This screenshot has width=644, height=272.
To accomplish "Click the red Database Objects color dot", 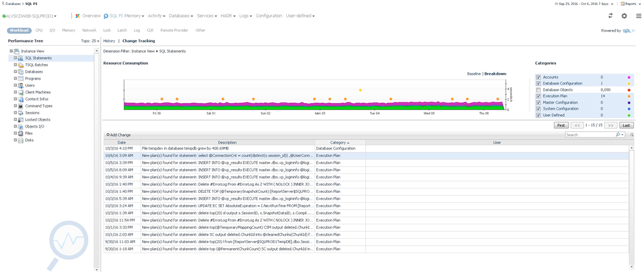I will click(629, 90).
